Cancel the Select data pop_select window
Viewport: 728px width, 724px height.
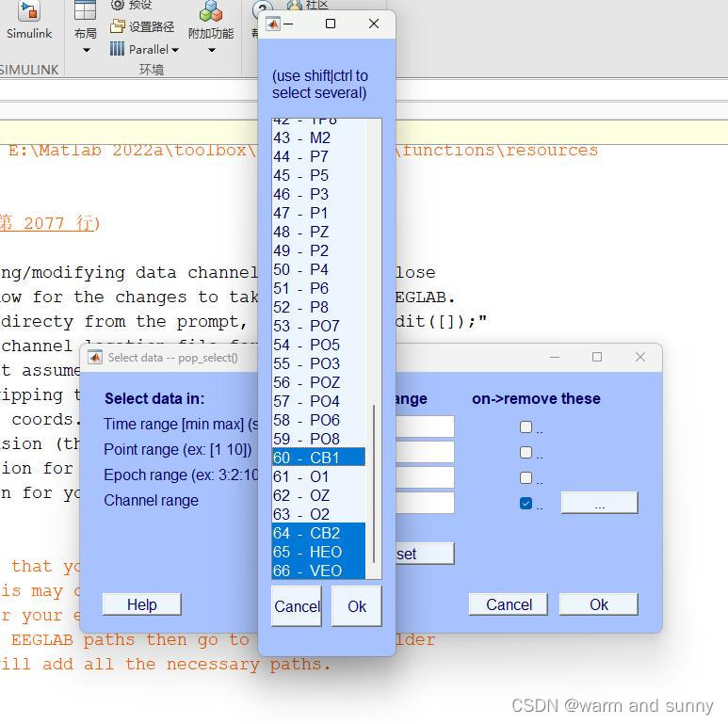[509, 604]
